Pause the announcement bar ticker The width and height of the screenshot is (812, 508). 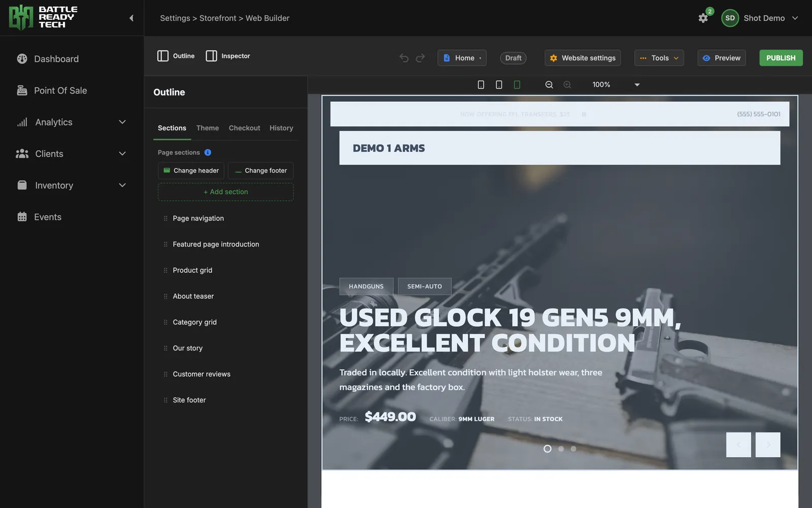[x=584, y=114]
